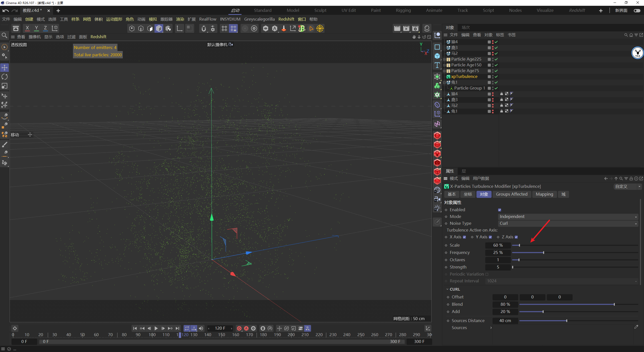Select xpTurbulence in the object list
Viewport: 644px width, 352px height.
pyautogui.click(x=464, y=76)
